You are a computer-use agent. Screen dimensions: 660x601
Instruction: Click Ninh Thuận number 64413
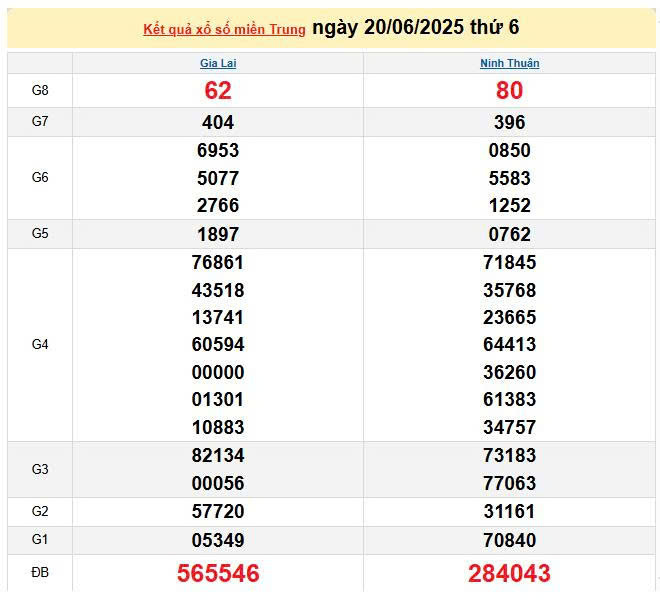click(x=509, y=344)
